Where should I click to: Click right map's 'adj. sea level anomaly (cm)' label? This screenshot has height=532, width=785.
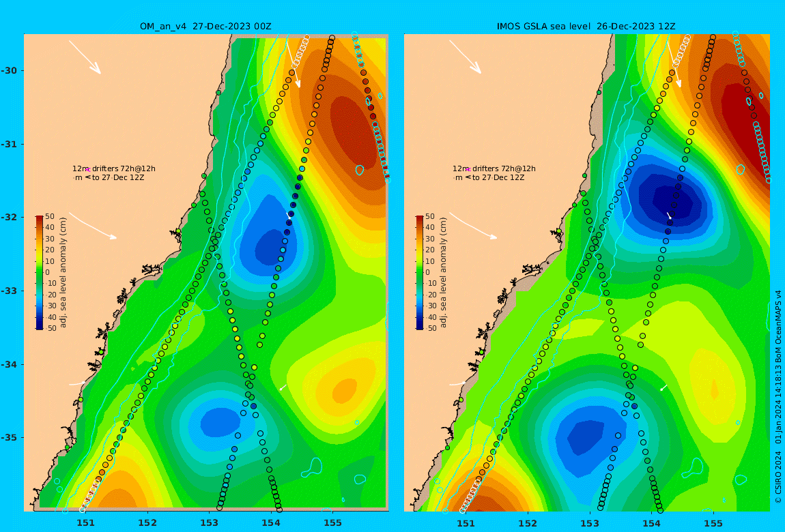[x=443, y=273]
